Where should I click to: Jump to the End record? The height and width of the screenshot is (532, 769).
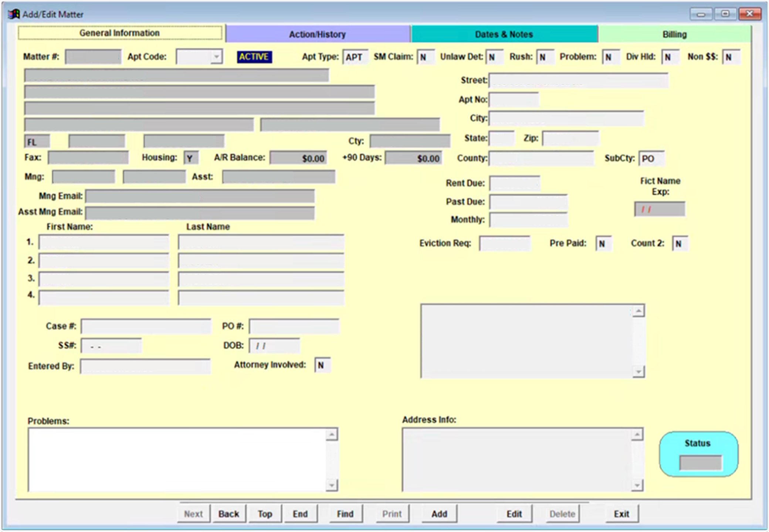pyautogui.click(x=300, y=514)
